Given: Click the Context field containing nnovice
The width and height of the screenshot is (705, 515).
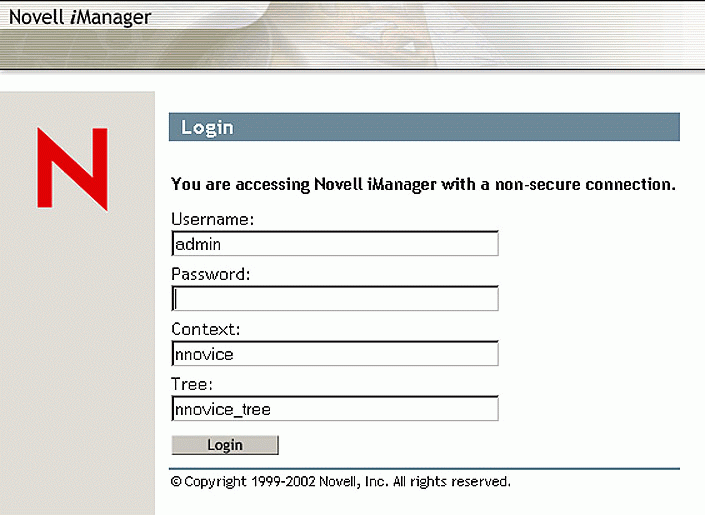Looking at the screenshot, I should click(x=335, y=354).
